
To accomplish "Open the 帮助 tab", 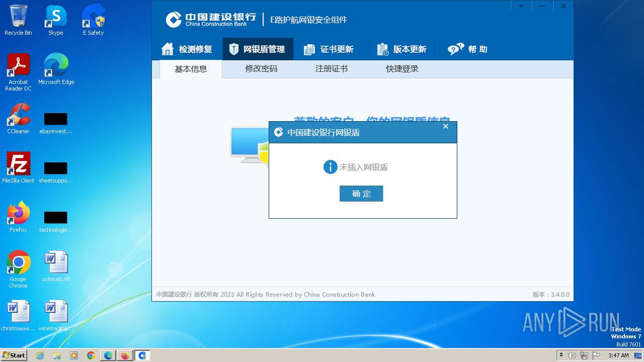I will pyautogui.click(x=467, y=49).
